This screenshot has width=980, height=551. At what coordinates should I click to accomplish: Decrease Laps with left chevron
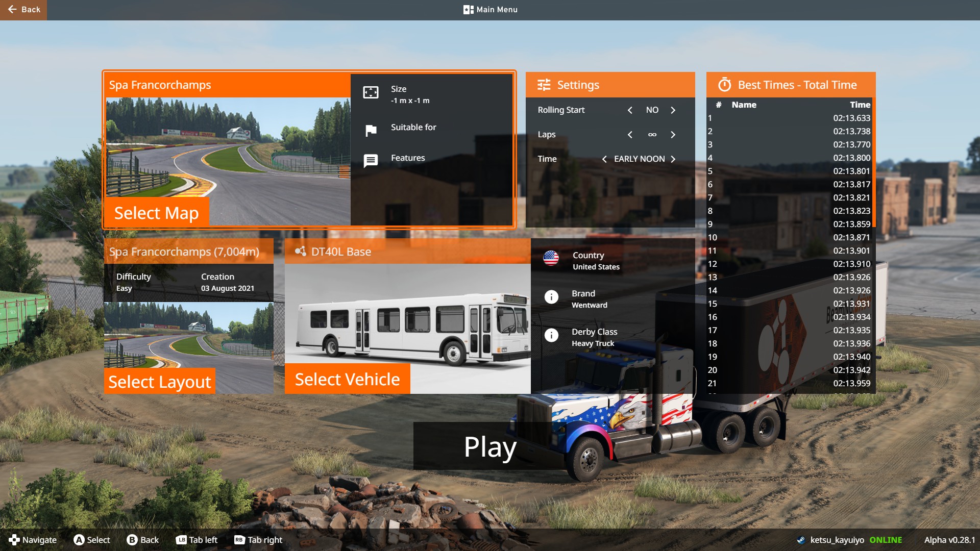[630, 135]
